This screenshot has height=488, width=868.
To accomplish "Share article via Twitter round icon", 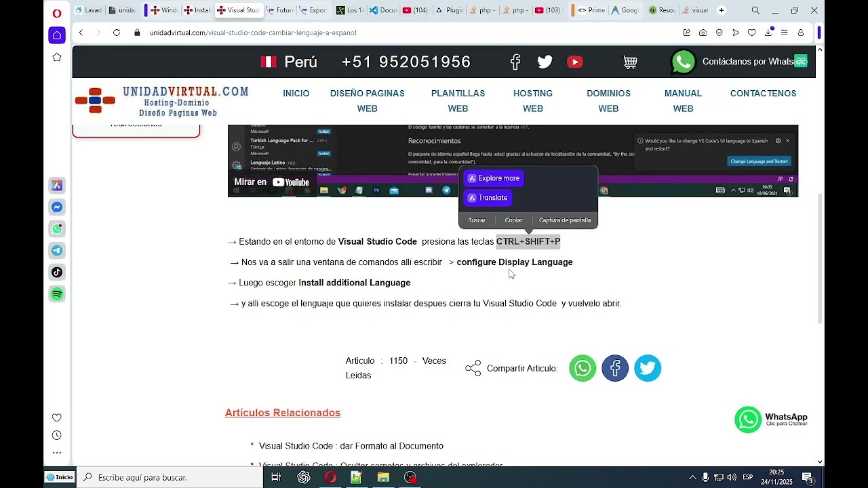I will pos(648,368).
